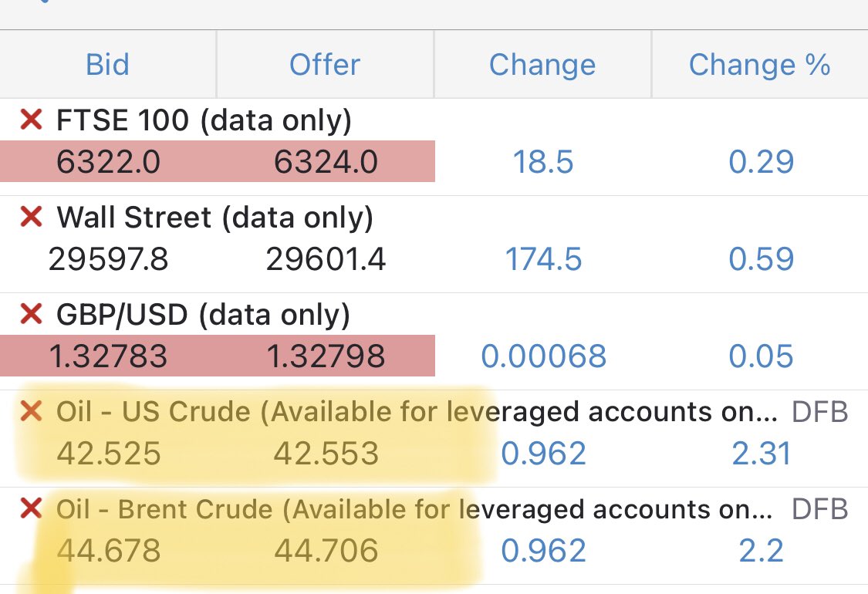The image size is (868, 594).
Task: Sort by the Bid column header
Action: pos(108,65)
